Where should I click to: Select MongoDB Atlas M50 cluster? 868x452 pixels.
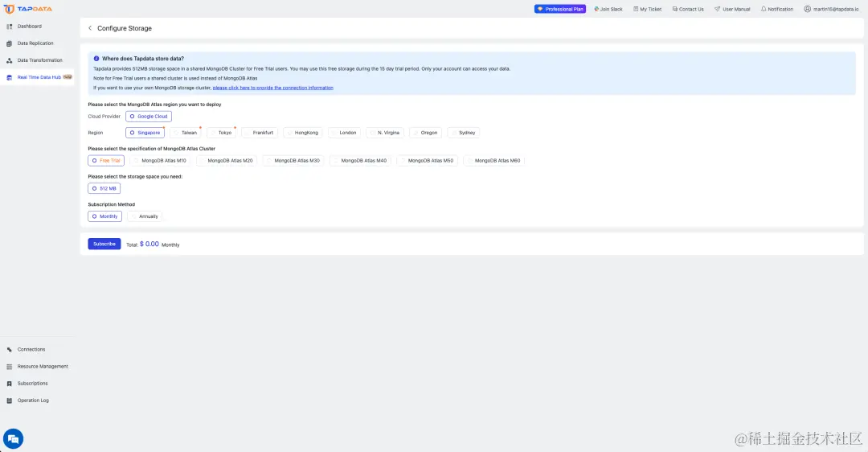(427, 161)
